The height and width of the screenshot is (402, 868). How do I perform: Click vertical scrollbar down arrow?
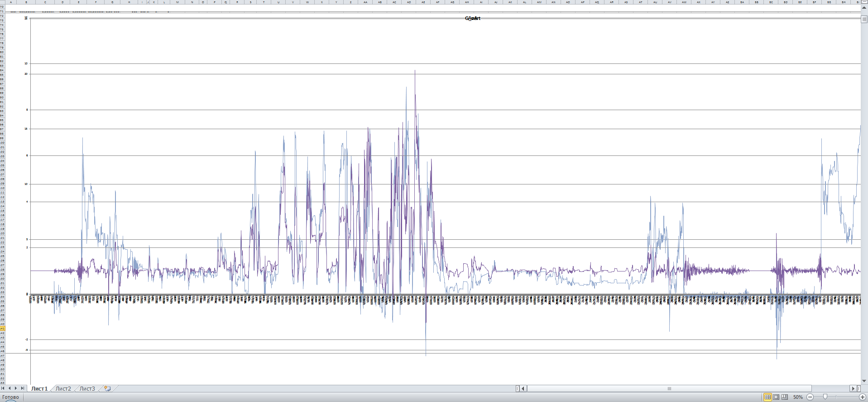click(864, 382)
